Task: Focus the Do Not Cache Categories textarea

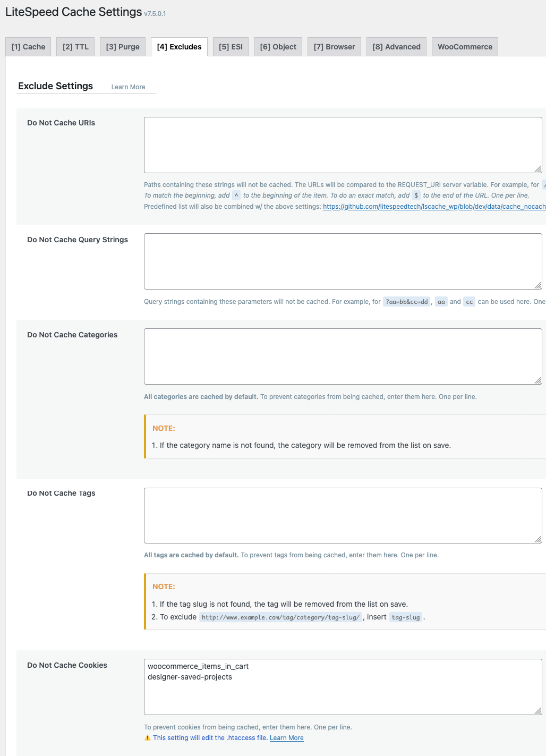Action: 343,356
